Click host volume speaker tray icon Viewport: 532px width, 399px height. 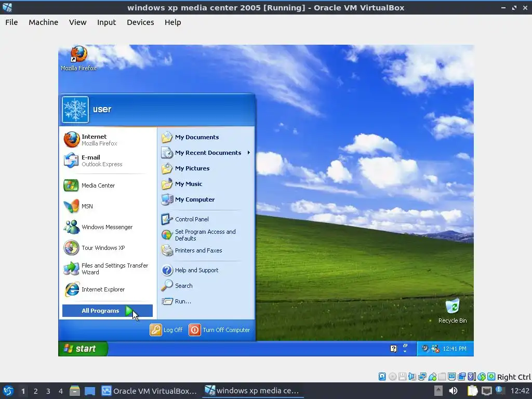[x=453, y=391]
